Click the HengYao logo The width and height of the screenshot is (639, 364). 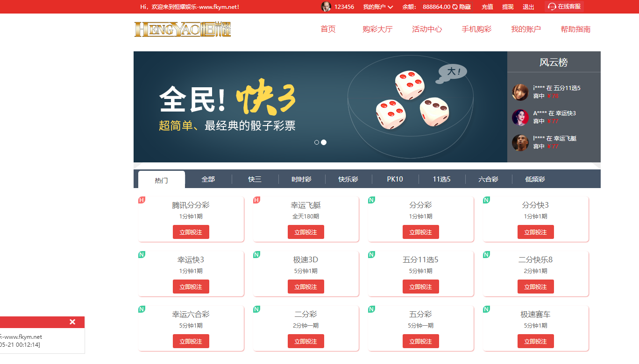[x=182, y=29]
